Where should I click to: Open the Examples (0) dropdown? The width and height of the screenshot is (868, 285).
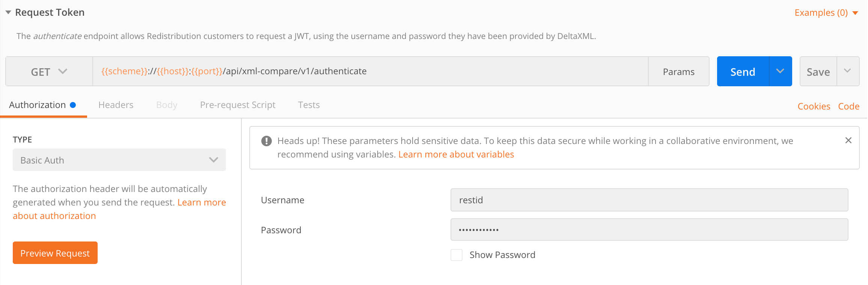point(826,12)
